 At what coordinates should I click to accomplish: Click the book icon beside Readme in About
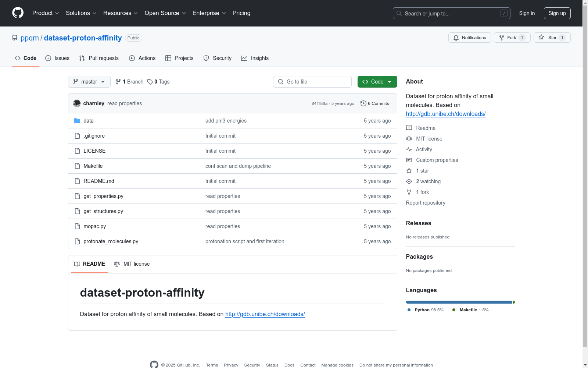click(409, 128)
